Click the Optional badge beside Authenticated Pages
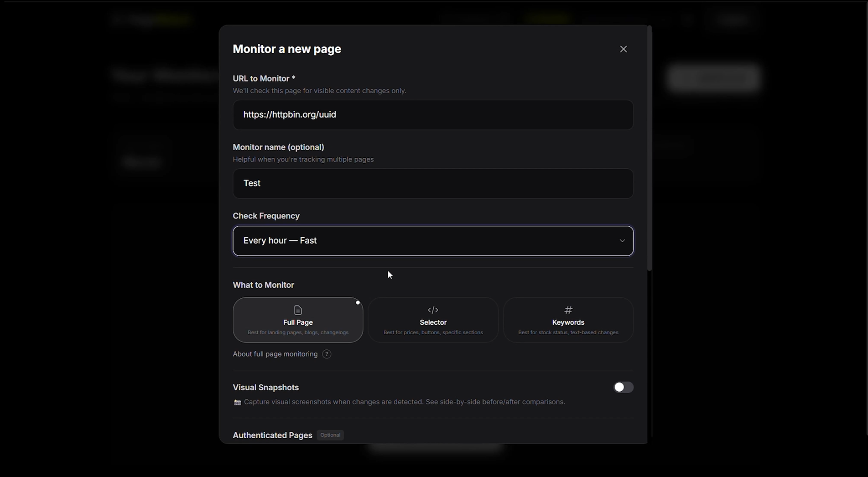 pos(330,435)
